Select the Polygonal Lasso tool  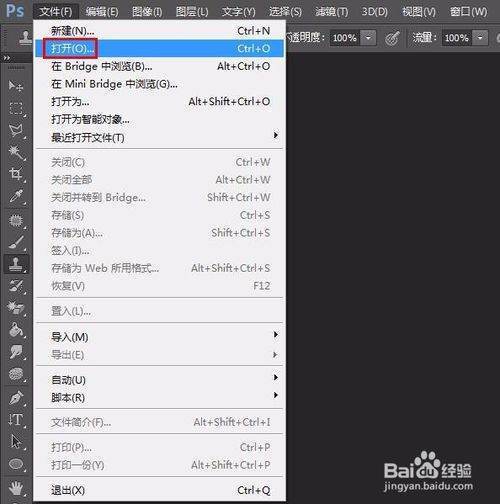pos(16,131)
